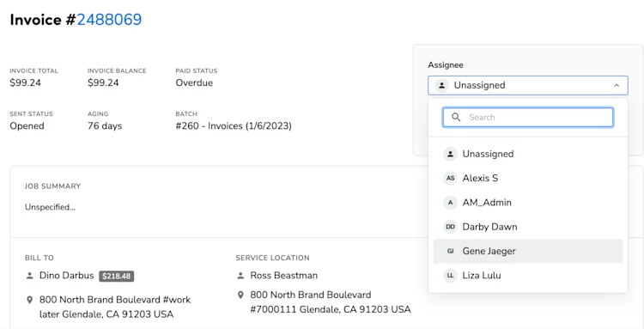Select Unassigned option in dropdown list

pyautogui.click(x=528, y=154)
